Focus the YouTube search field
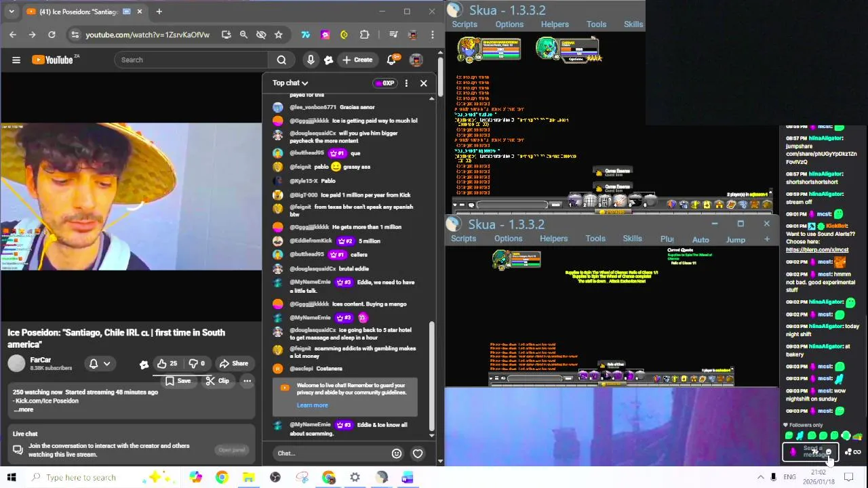Image resolution: width=868 pixels, height=488 pixels. (x=191, y=60)
